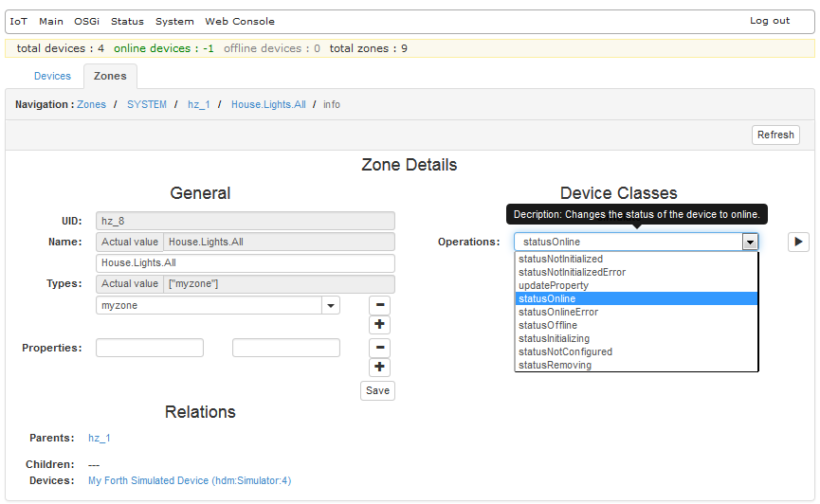Click the play button to execute operation
The width and height of the screenshot is (820, 504).
pyautogui.click(x=797, y=243)
